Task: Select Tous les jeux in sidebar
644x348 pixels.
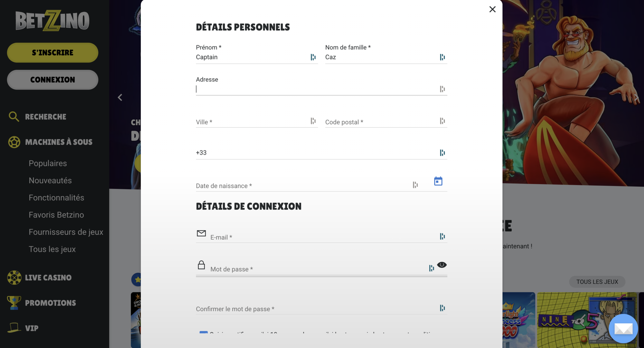Action: 52,249
